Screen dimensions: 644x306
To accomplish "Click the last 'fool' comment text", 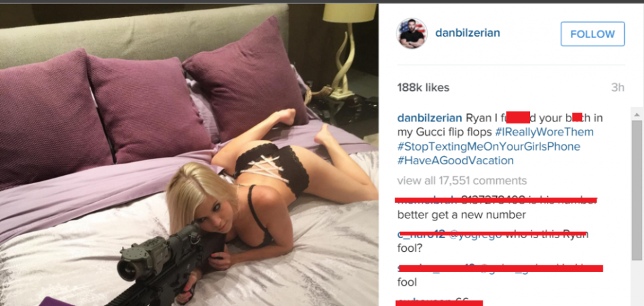I will [407, 282].
